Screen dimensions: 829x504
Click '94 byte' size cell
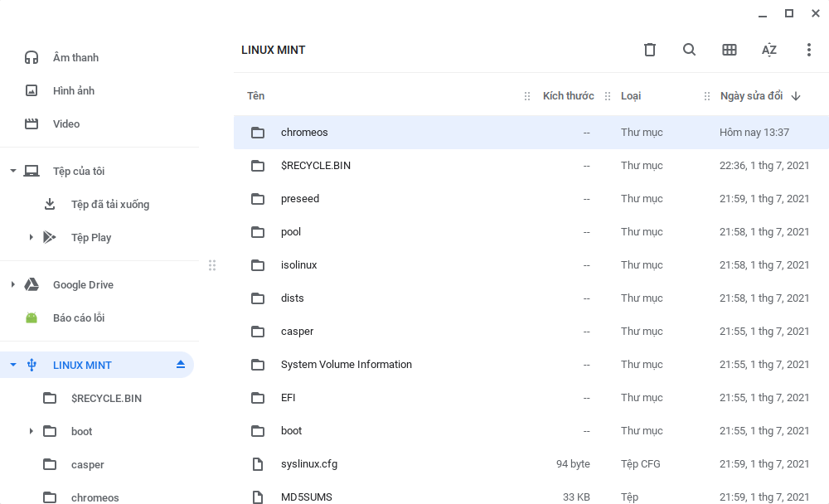[x=573, y=464]
